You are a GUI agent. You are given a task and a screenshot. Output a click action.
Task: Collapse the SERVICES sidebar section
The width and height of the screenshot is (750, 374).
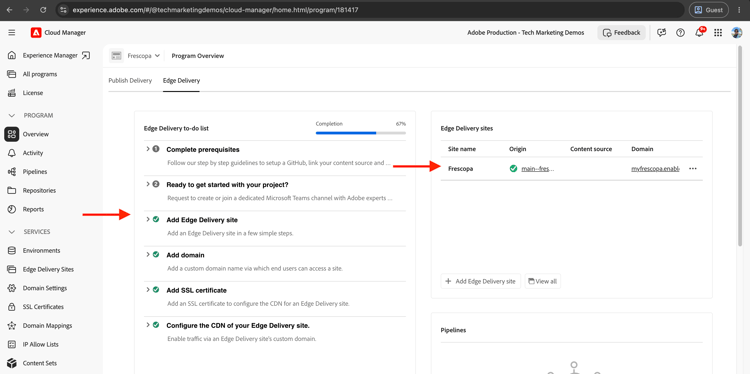[x=12, y=232]
